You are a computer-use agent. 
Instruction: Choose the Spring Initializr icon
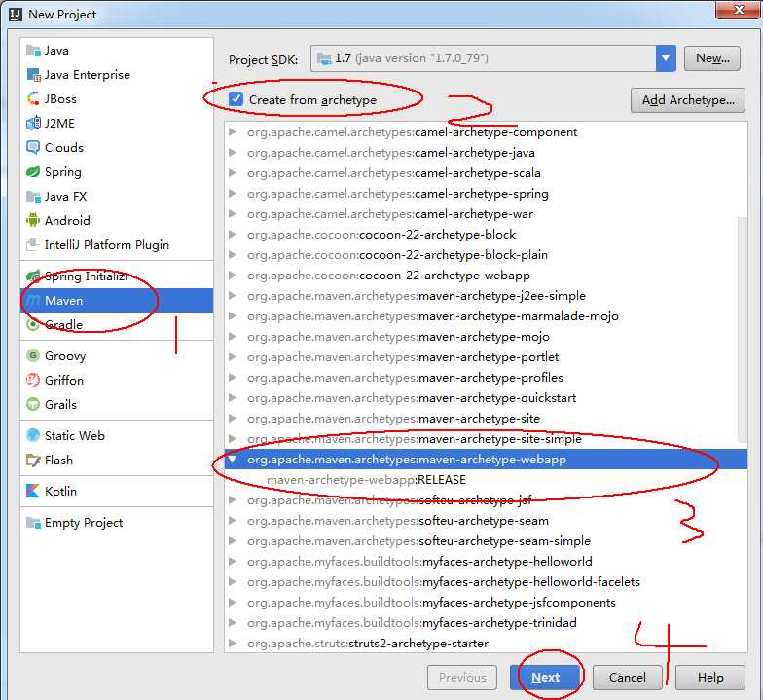pyautogui.click(x=33, y=276)
